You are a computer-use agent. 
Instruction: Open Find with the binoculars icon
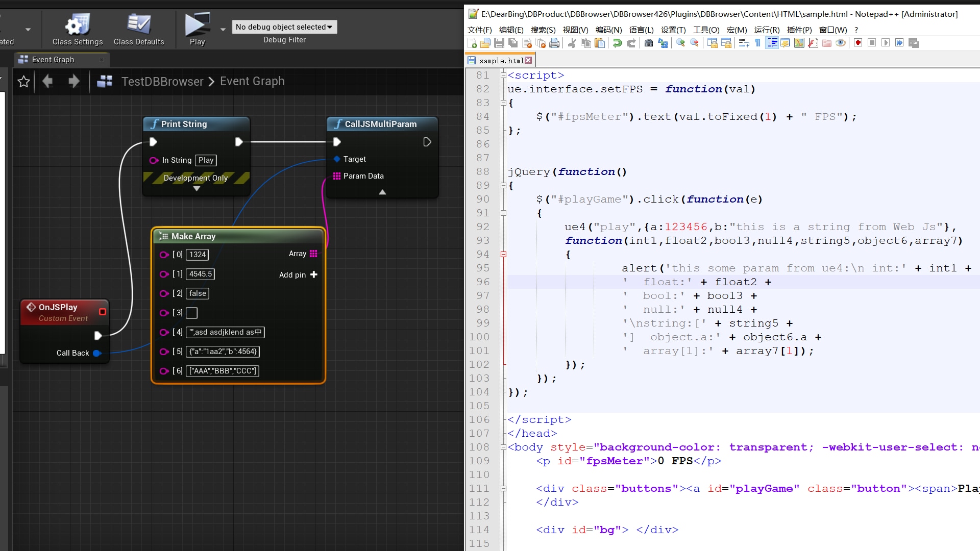(x=649, y=43)
